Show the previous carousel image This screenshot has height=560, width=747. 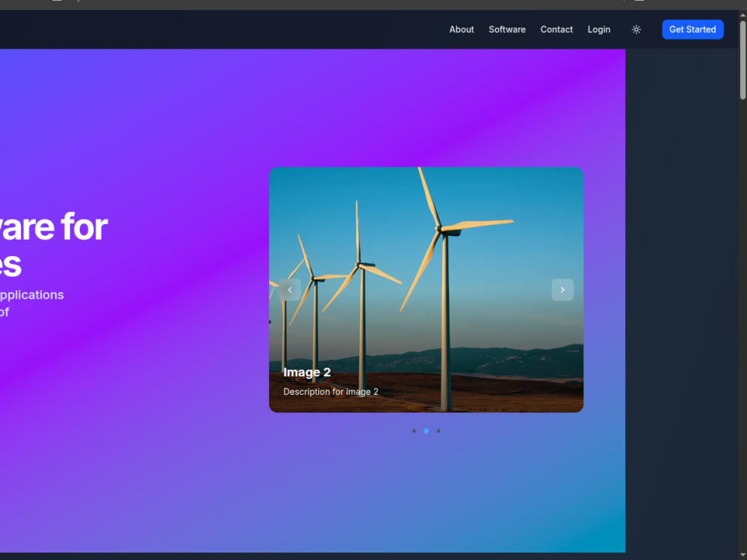(290, 290)
